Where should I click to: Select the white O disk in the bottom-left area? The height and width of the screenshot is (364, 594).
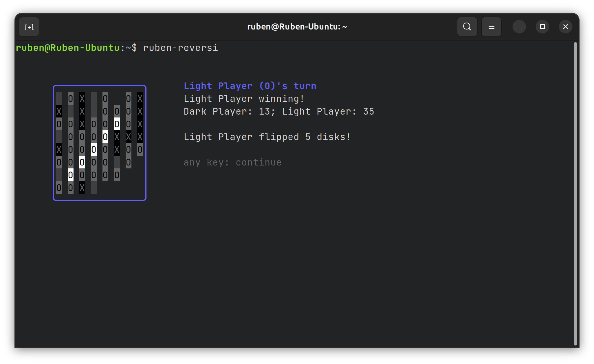click(70, 175)
